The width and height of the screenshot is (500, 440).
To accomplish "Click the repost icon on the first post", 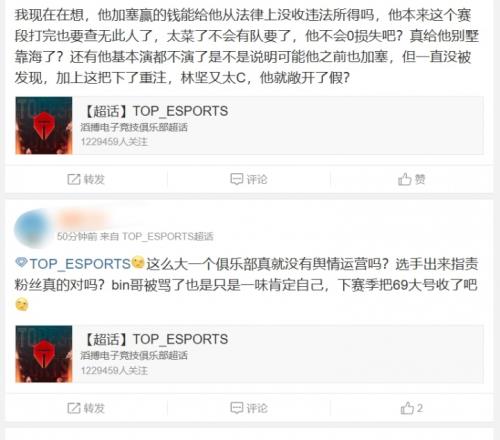I will (x=74, y=179).
